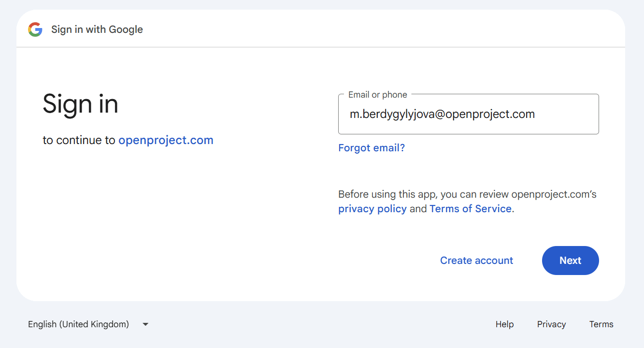Click the Sign in with Google header
The width and height of the screenshot is (644, 348).
coord(97,29)
